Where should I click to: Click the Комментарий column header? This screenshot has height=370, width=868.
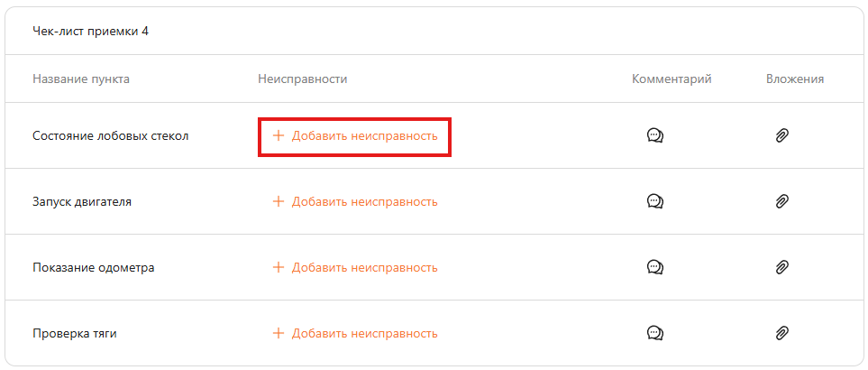(672, 79)
